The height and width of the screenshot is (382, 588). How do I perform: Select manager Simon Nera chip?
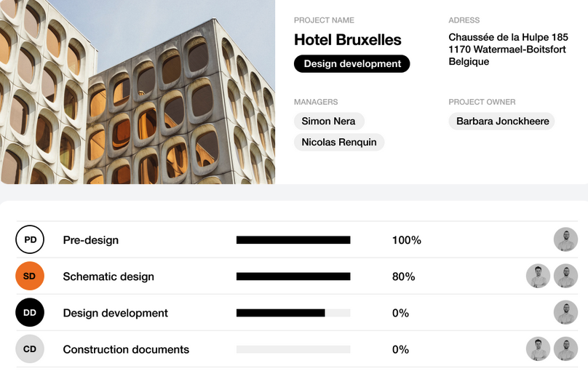click(x=329, y=122)
